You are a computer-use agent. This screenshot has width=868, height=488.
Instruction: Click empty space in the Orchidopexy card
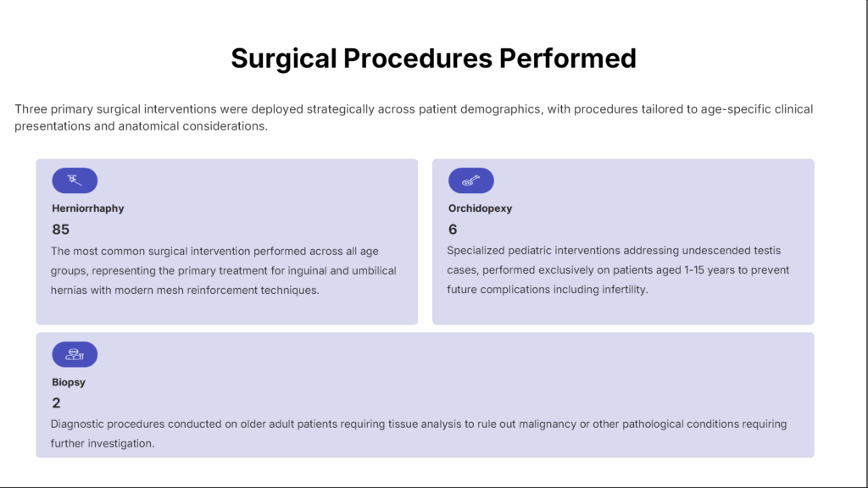(661, 195)
